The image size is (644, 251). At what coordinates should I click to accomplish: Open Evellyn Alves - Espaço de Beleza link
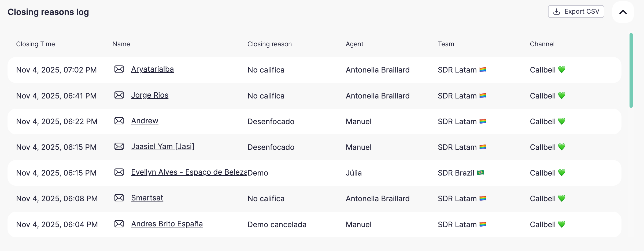pyautogui.click(x=189, y=172)
